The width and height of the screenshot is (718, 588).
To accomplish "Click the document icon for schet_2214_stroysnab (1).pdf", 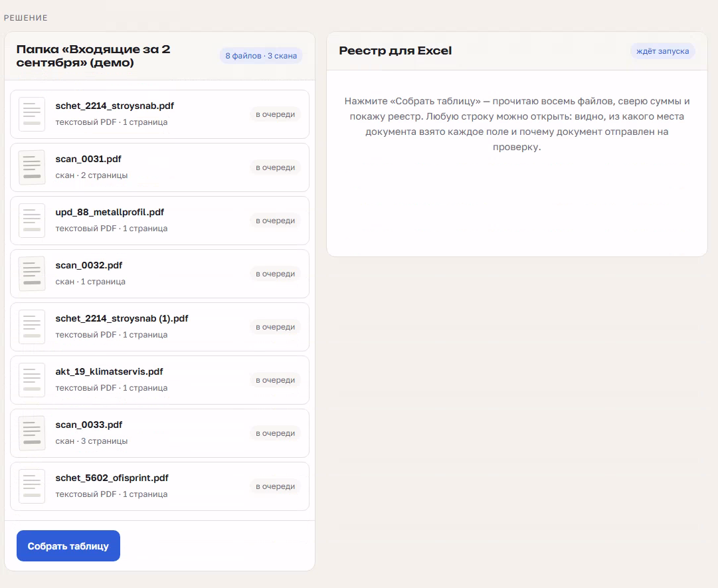I will [x=32, y=326].
